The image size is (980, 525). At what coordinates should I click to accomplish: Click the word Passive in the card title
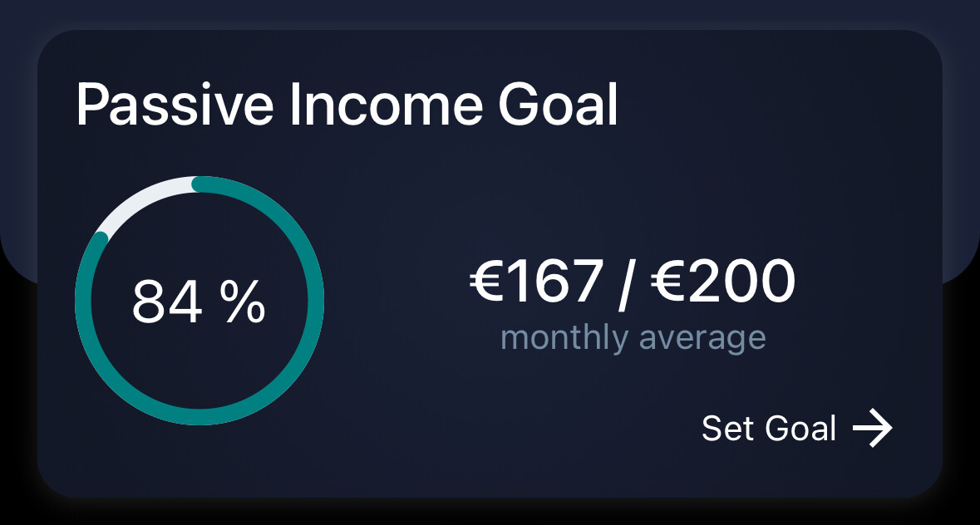[x=174, y=105]
